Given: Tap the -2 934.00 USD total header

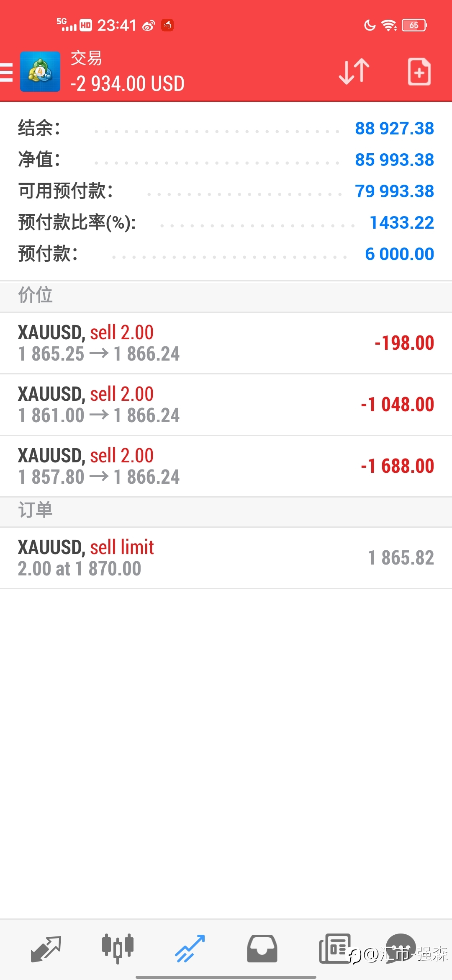Looking at the screenshot, I should tap(127, 83).
